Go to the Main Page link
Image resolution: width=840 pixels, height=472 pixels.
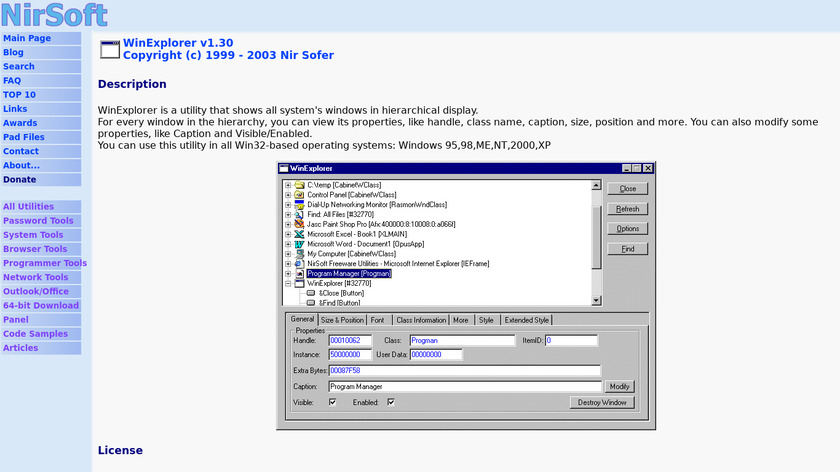27,38
